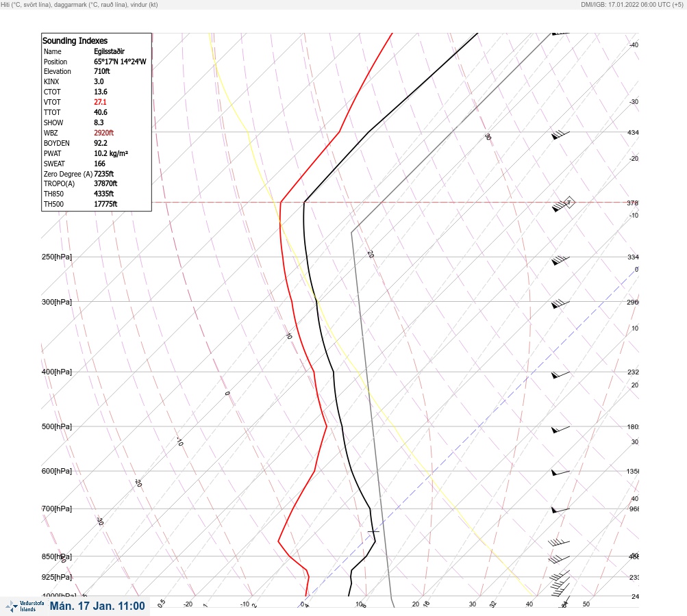Click the wind barb at 500 hPa

point(560,430)
